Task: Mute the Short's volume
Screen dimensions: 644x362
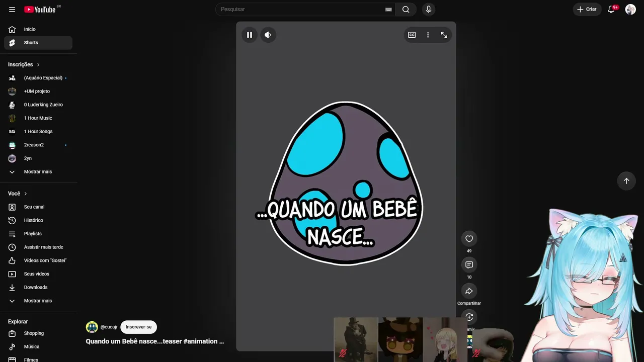Action: click(x=268, y=35)
